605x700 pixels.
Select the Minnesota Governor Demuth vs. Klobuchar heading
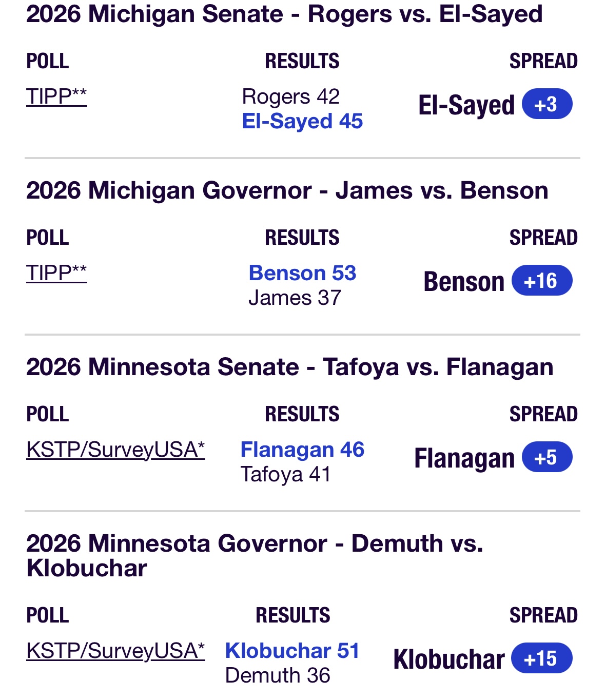255,556
